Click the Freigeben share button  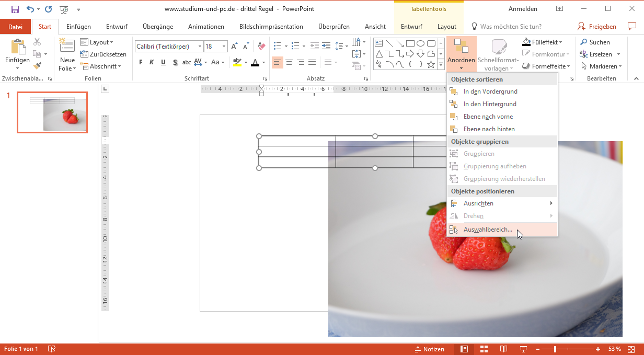click(597, 27)
